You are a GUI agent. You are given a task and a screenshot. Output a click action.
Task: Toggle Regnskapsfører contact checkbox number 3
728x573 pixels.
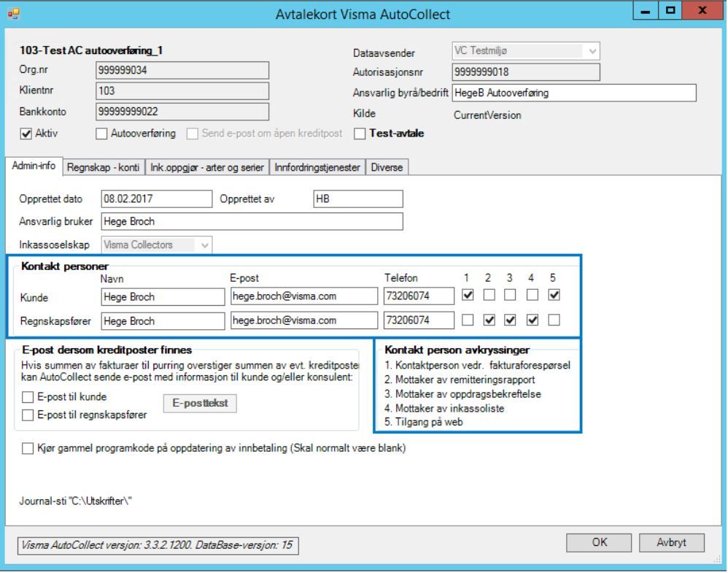(x=510, y=320)
